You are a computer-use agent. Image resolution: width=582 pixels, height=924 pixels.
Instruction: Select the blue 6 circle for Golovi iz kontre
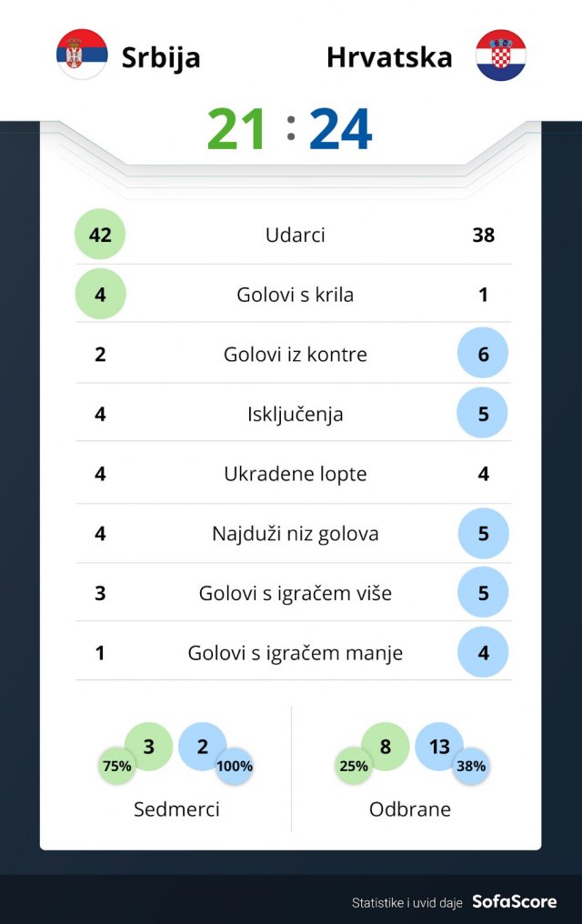(483, 354)
